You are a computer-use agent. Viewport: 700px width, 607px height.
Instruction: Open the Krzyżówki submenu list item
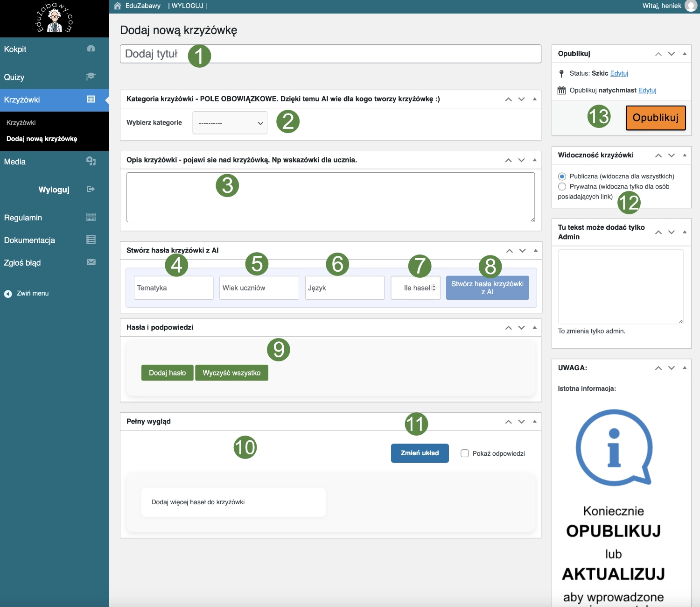point(21,123)
